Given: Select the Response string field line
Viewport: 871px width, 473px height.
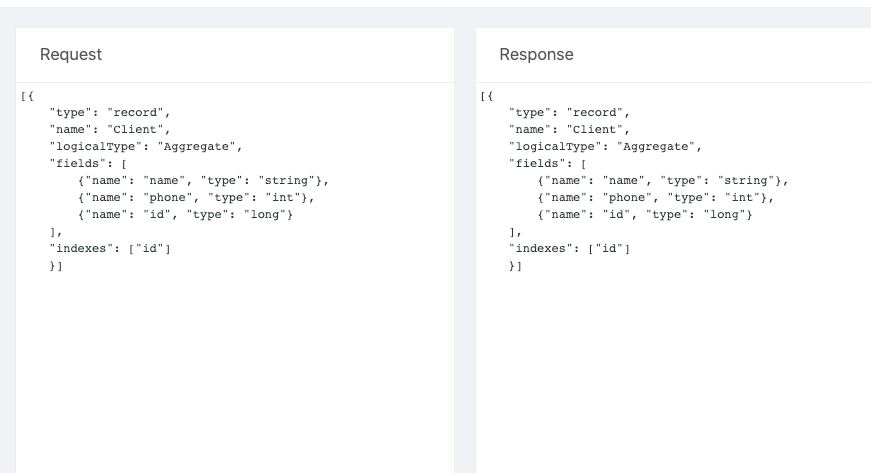Looking at the screenshot, I should pyautogui.click(x=663, y=180).
